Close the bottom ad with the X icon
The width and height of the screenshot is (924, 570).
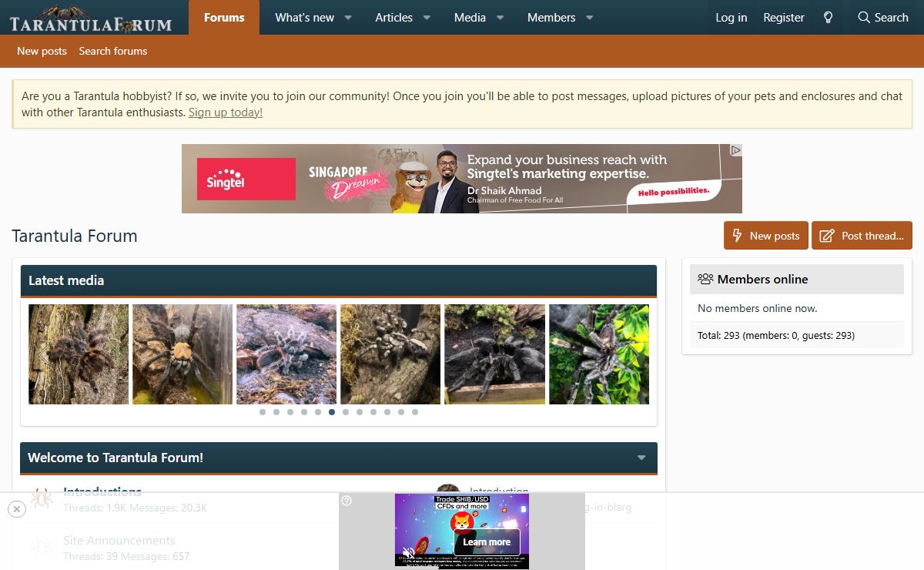(x=17, y=509)
